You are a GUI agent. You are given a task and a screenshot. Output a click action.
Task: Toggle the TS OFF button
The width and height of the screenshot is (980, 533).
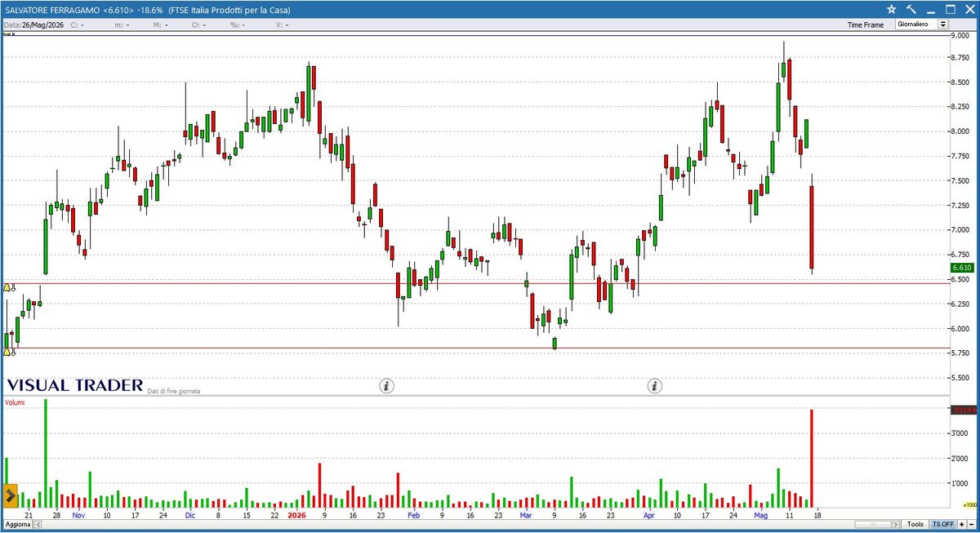(x=943, y=523)
